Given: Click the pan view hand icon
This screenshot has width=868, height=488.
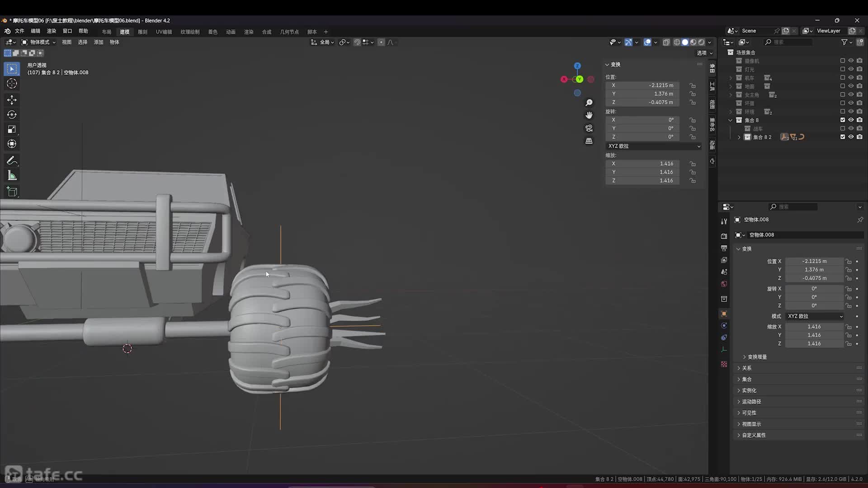Looking at the screenshot, I should tap(589, 115).
